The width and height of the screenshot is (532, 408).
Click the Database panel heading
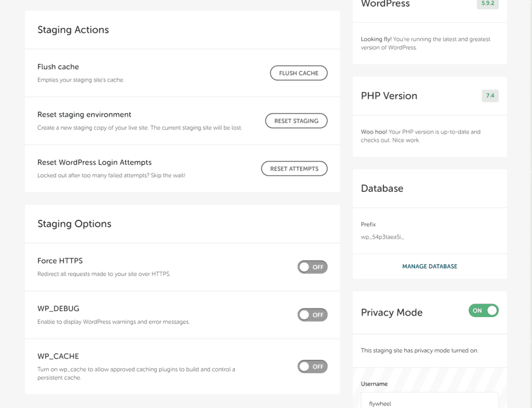pos(382,188)
